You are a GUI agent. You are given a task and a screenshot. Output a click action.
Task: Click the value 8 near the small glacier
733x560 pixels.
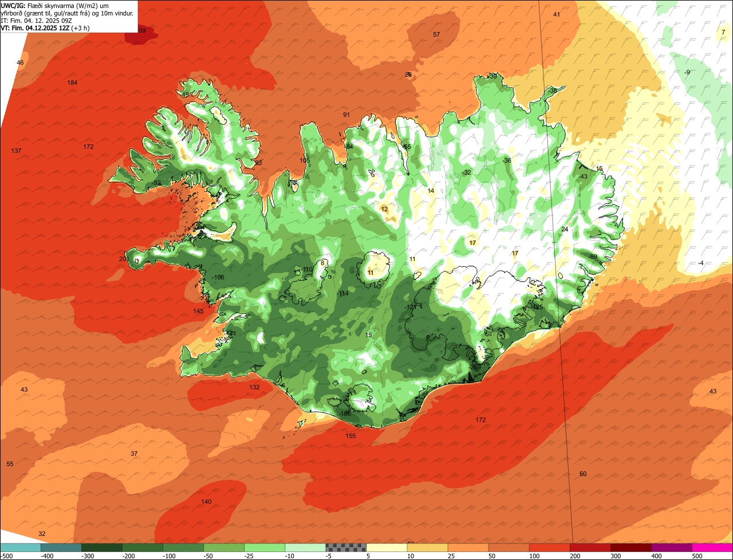(322, 263)
